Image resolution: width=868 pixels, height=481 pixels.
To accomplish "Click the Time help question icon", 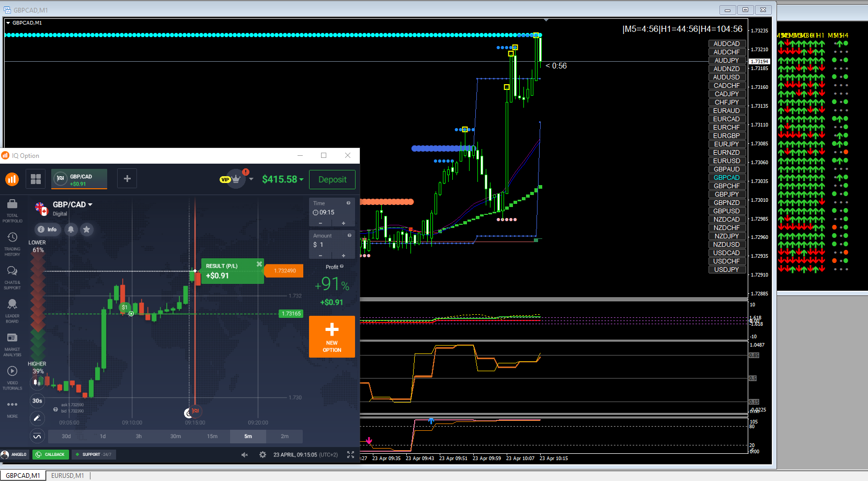I will (x=348, y=203).
